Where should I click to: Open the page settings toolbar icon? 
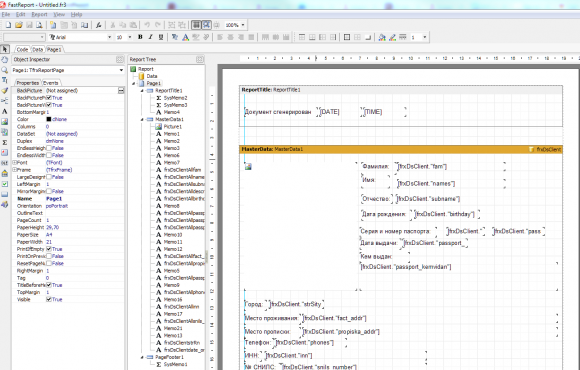(85, 25)
